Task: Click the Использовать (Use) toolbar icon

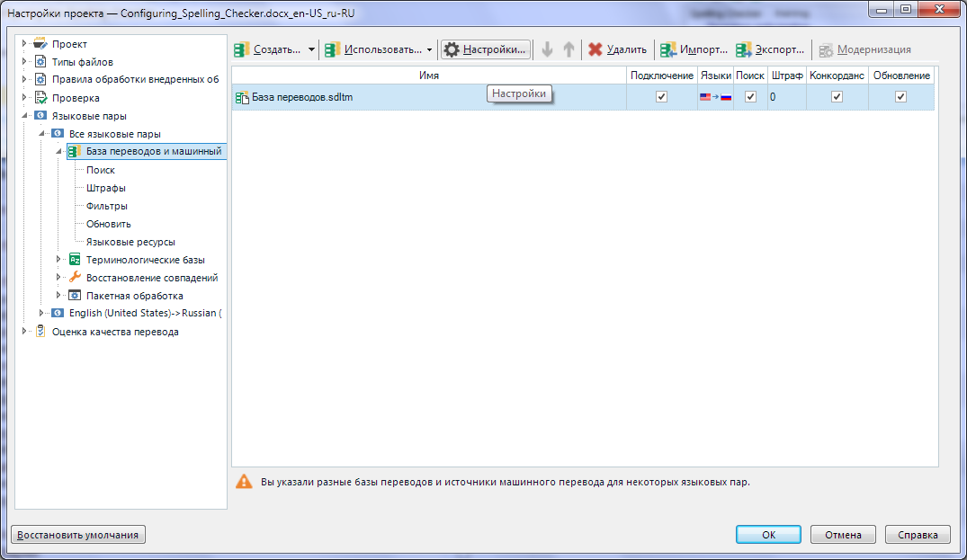Action: 333,49
